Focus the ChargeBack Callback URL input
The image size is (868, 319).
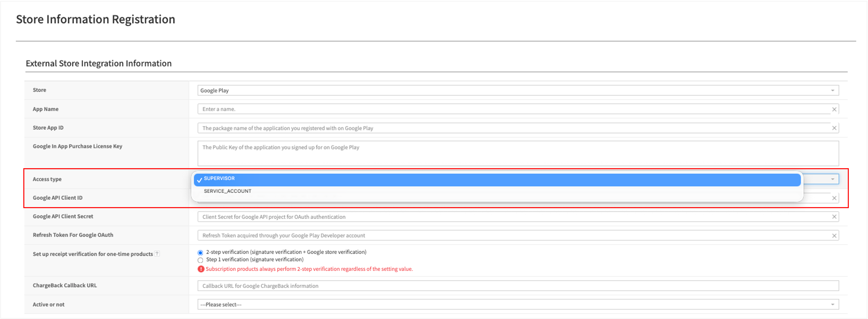518,286
